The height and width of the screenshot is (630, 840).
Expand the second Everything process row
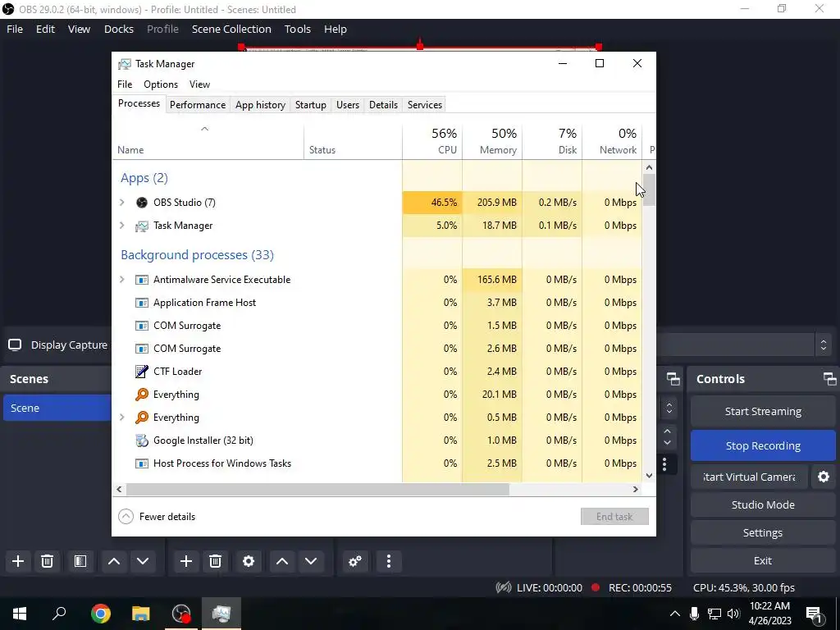[121, 417]
